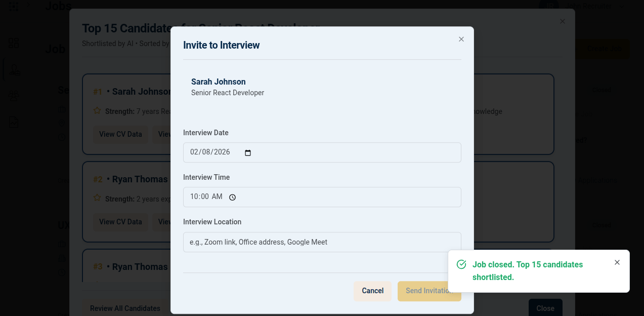Click the green success checkmark icon
This screenshot has width=644, height=316.
[x=461, y=264]
